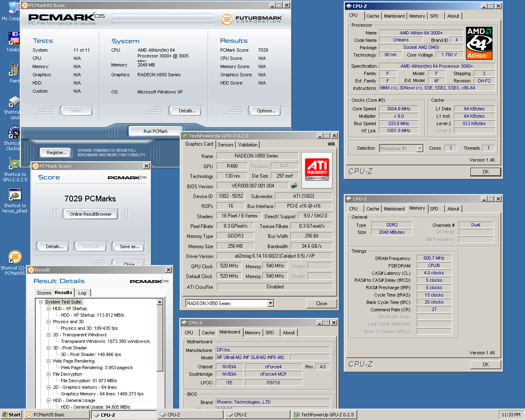This screenshot has height=420, width=525.
Task: Open the Totalcmd desktop shortcut
Action: click(14, 38)
